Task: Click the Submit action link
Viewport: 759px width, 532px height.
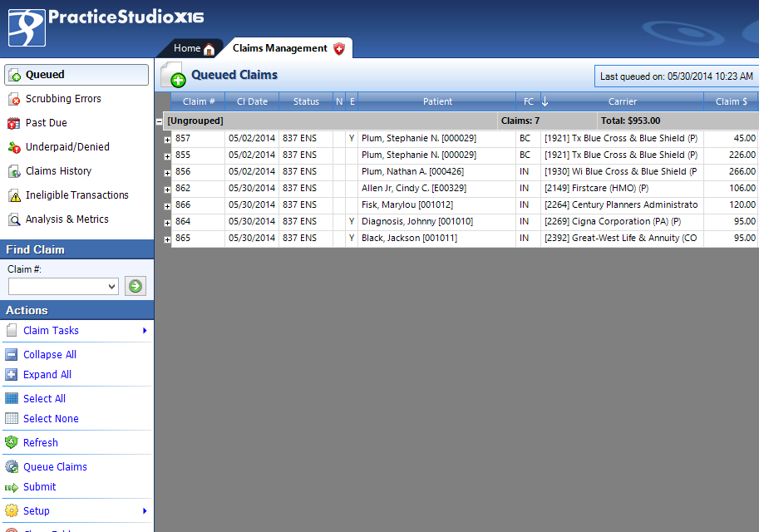Action: [x=39, y=487]
